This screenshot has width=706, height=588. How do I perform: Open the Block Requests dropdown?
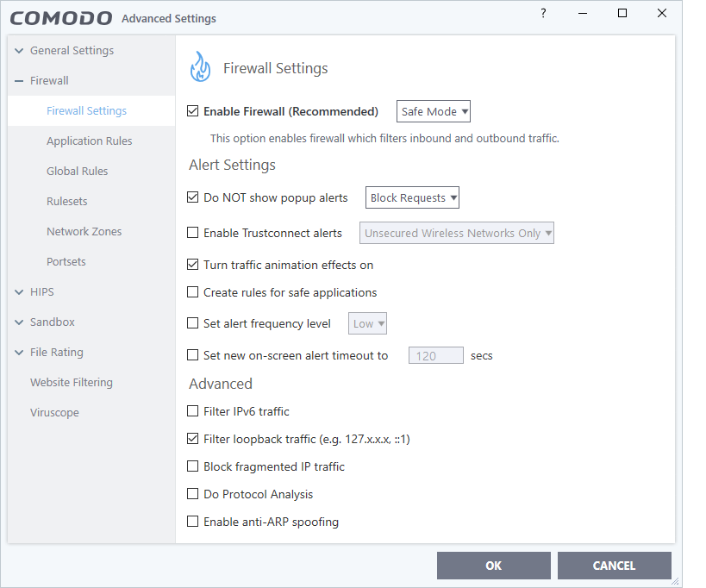[412, 197]
